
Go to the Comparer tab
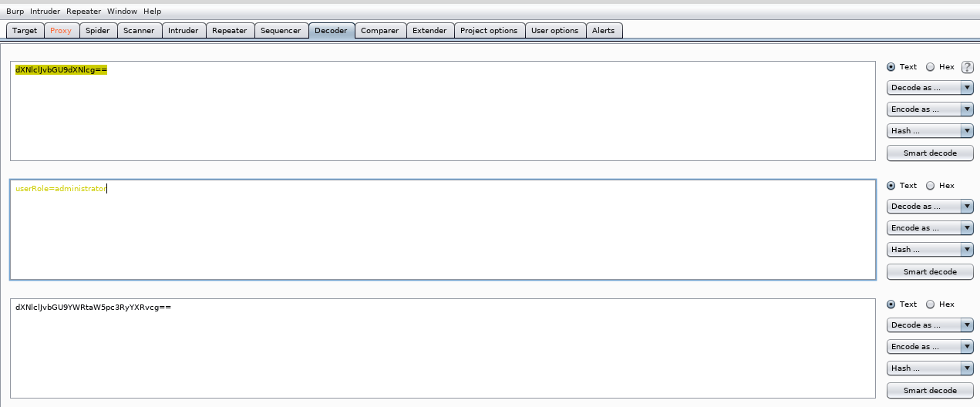380,31
